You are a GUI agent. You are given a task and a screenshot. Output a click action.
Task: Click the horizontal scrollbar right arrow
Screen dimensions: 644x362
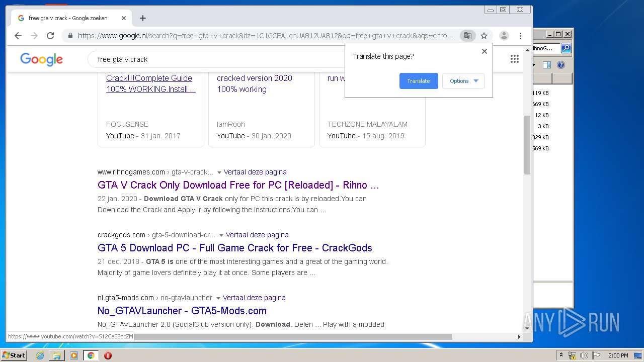(519, 337)
